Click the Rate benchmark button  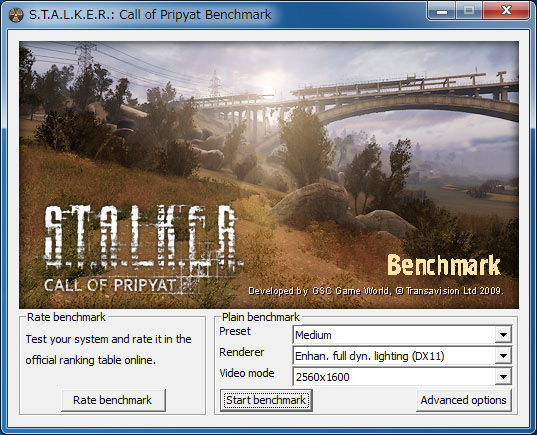pyautogui.click(x=113, y=400)
